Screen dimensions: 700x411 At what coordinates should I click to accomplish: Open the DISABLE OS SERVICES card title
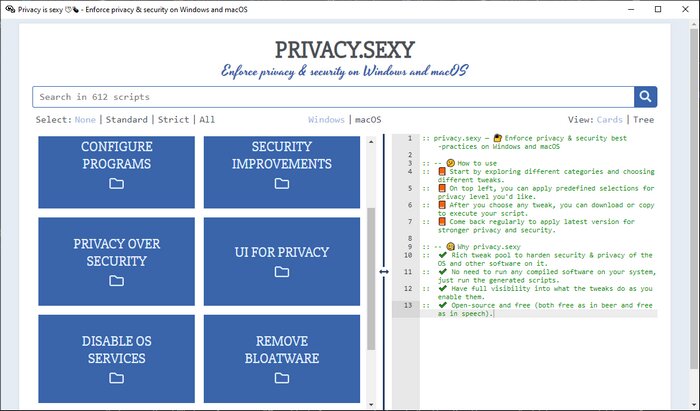coord(117,350)
